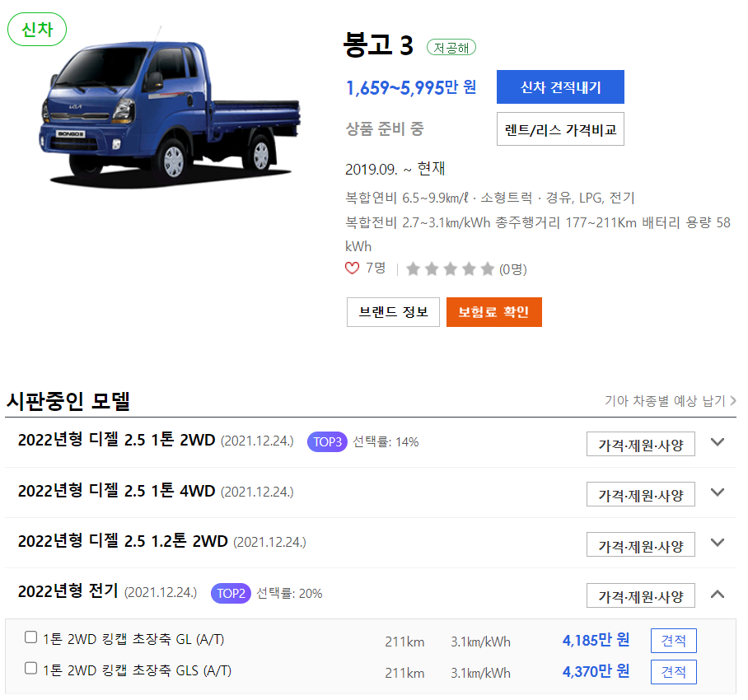Screen dimensions: 748x700
Task: Click the star rating icons
Action: tap(450, 269)
